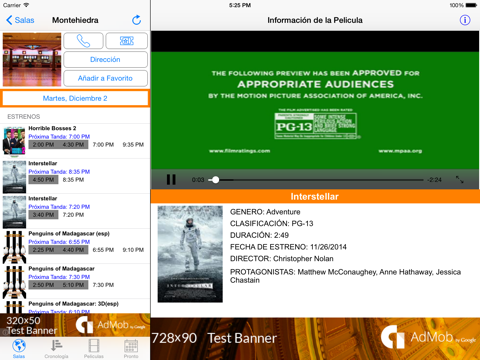This screenshot has width=480, height=360.
Task: Select Horrible Bosses 2 poster thumbnail
Action: coord(14,141)
